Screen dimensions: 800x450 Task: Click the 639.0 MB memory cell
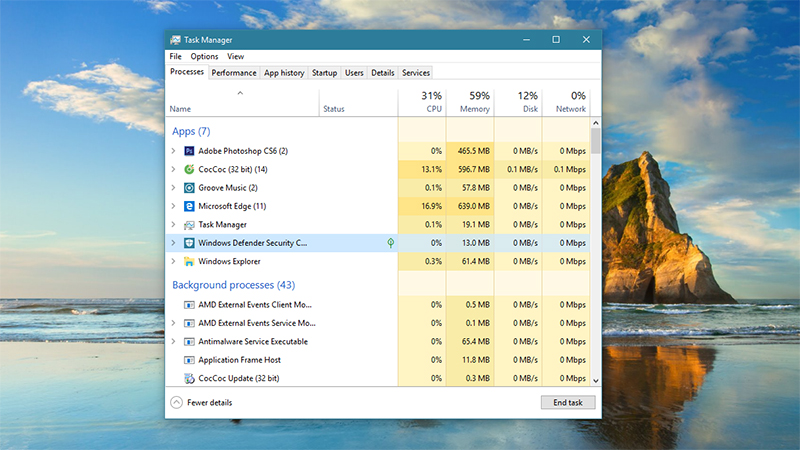pyautogui.click(x=470, y=206)
